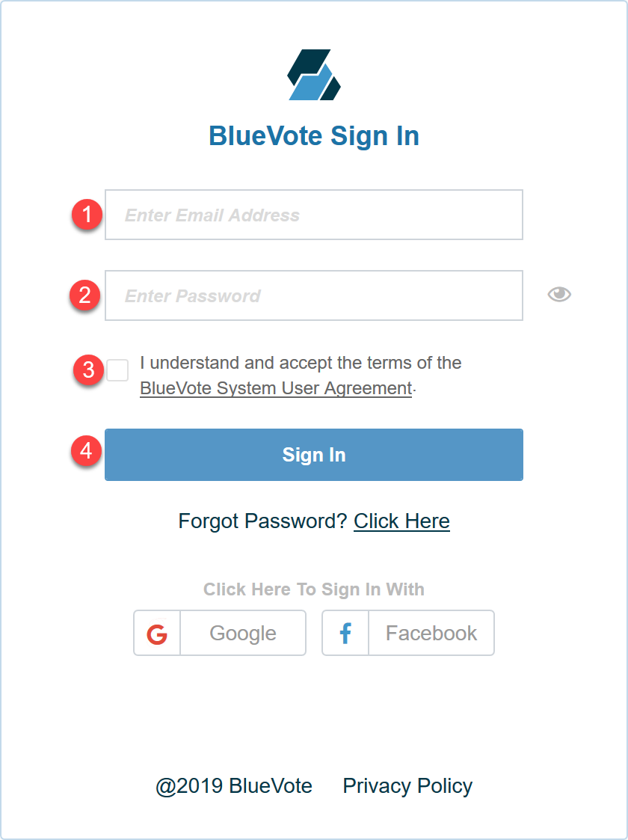
Task: Click the Enter Email Address field
Action: click(314, 215)
